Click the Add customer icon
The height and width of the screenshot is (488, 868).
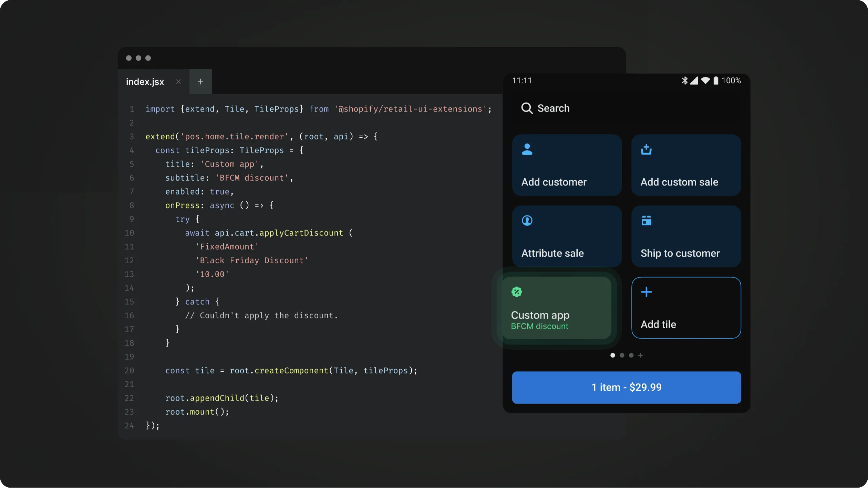(x=527, y=149)
